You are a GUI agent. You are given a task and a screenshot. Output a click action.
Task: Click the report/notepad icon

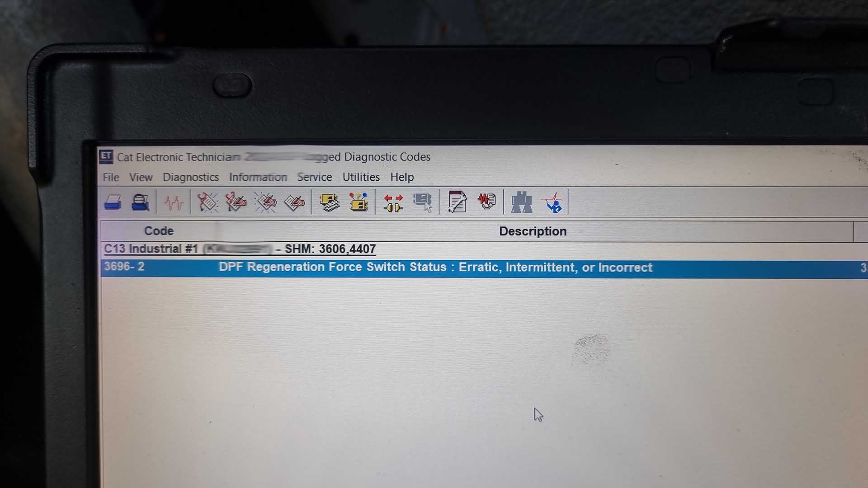pos(456,202)
